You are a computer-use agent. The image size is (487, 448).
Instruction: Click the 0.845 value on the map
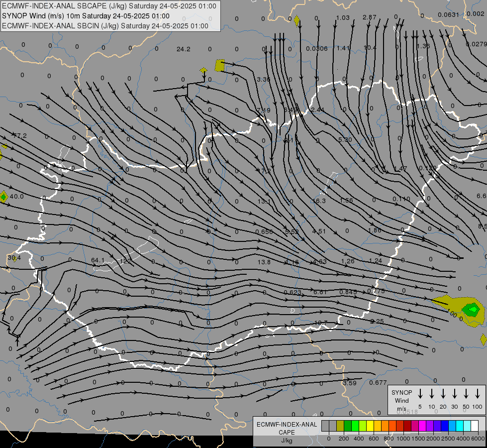[x=348, y=292]
